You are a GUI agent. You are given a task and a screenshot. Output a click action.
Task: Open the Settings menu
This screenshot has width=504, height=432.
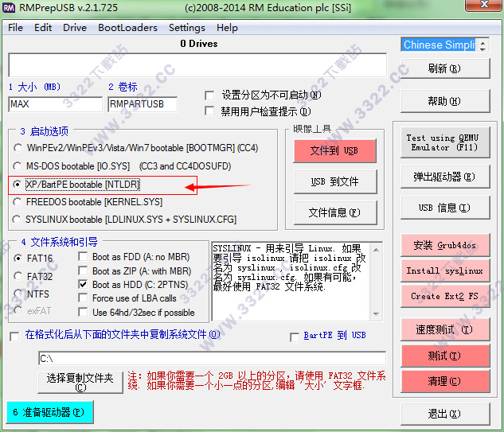(x=187, y=28)
